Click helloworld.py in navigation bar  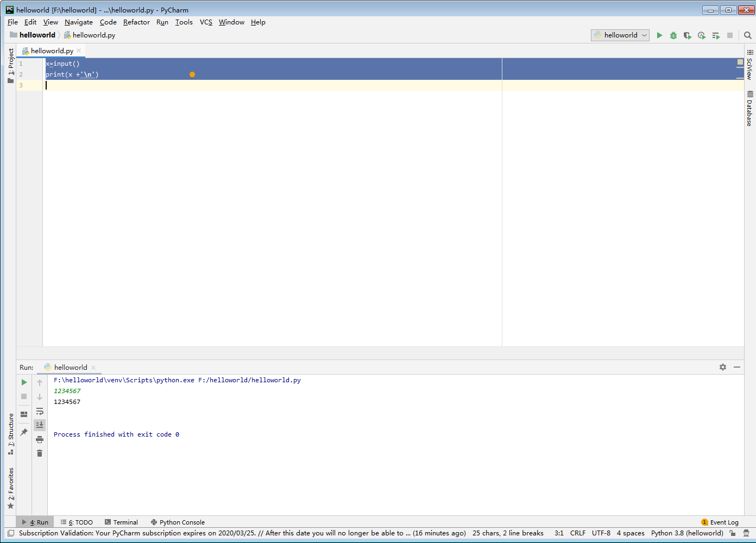pyautogui.click(x=90, y=35)
